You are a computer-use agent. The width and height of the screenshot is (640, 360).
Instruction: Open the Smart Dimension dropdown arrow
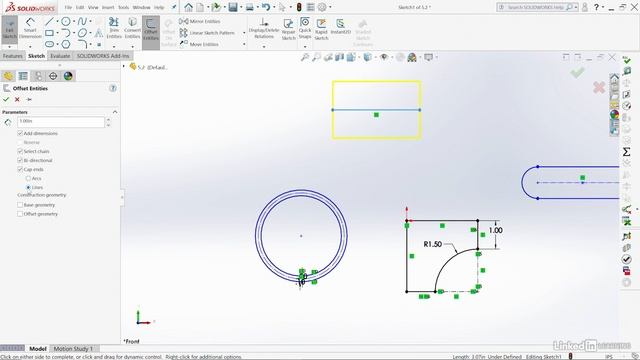(30, 47)
